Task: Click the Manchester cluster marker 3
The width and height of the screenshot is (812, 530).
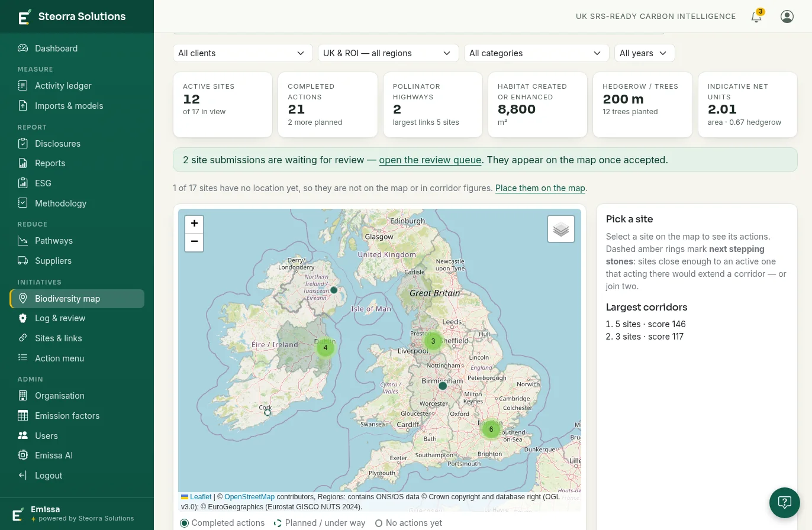Action: tap(433, 341)
